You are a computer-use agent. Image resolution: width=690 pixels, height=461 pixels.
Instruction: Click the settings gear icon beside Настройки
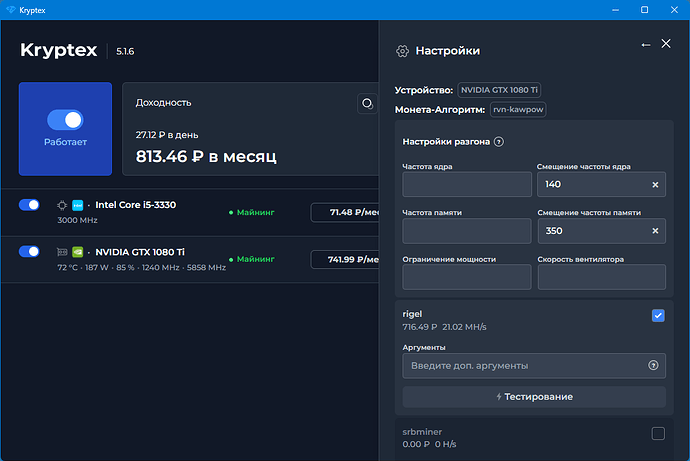pos(402,51)
